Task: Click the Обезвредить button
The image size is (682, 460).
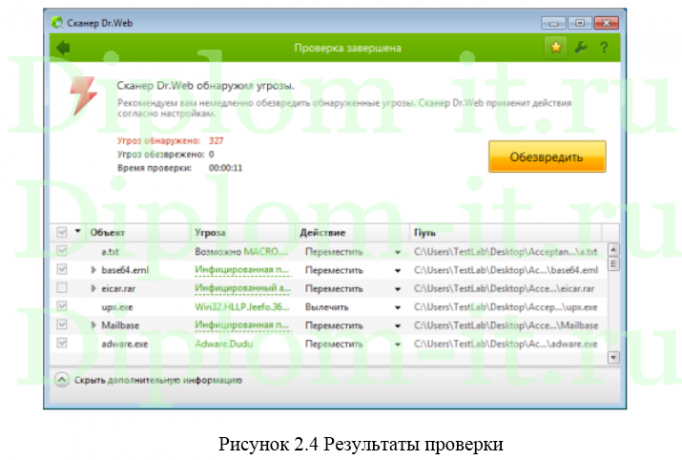Action: (547, 157)
